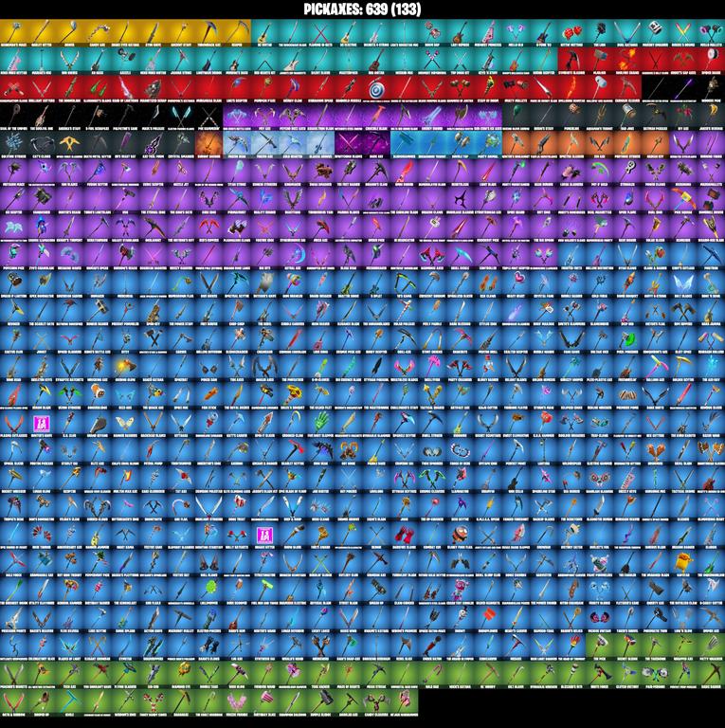The height and width of the screenshot is (728, 725).
Task: Pick the Fancy Candy Canes pickaxe
Action: 154,702
